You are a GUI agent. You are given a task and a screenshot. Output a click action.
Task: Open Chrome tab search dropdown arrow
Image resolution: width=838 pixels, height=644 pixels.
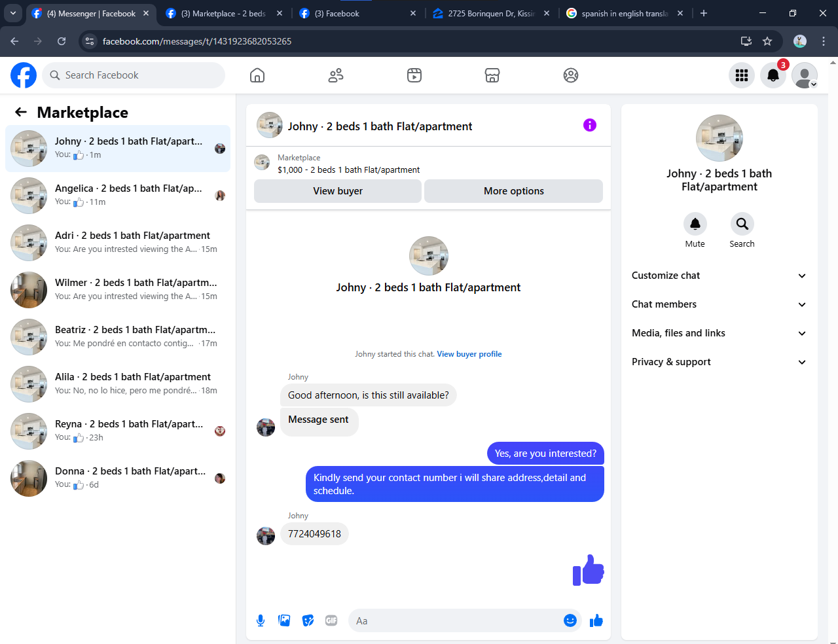[x=13, y=13]
